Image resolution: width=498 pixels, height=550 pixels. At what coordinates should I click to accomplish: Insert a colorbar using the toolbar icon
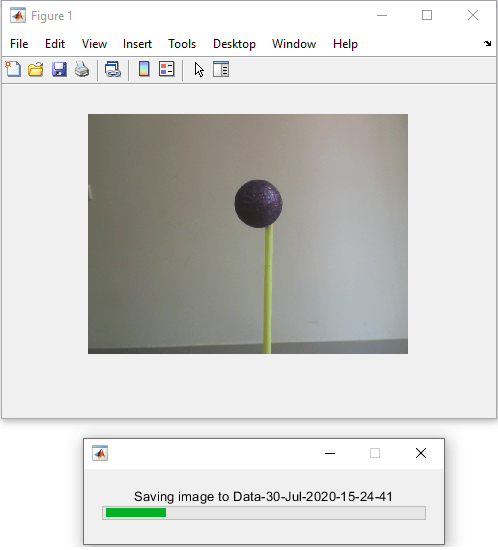pyautogui.click(x=144, y=69)
